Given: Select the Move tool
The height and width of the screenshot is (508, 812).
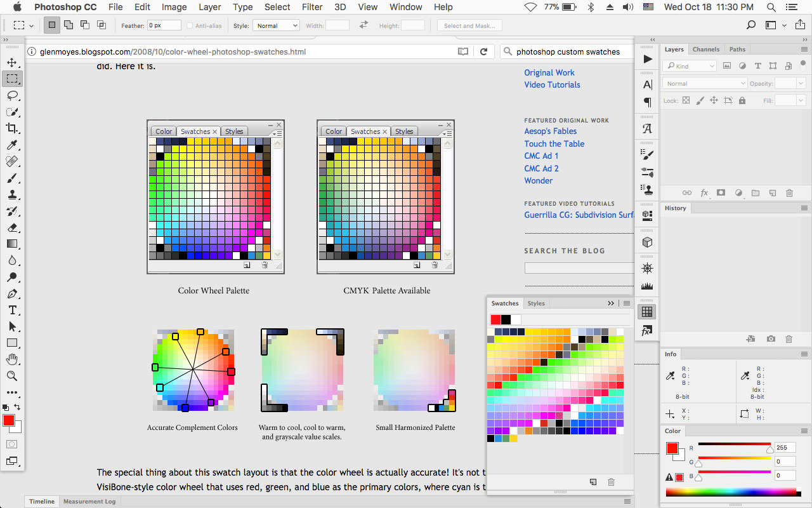Looking at the screenshot, I should coord(12,62).
